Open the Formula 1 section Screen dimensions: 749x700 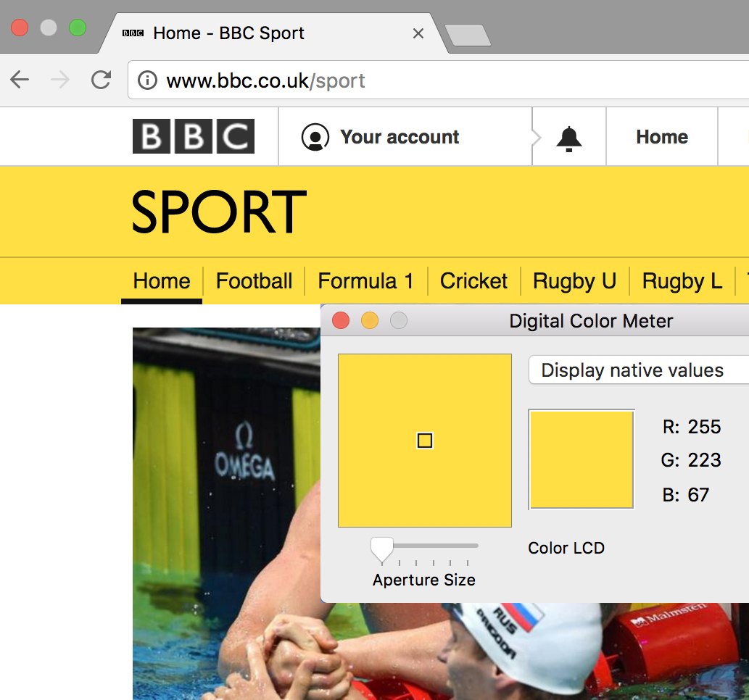366,280
